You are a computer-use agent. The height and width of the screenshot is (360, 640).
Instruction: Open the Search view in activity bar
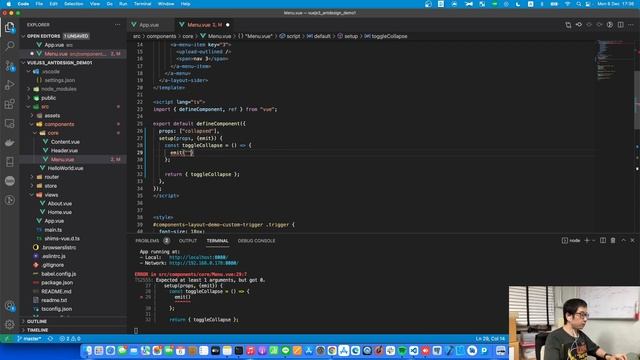(x=9, y=46)
